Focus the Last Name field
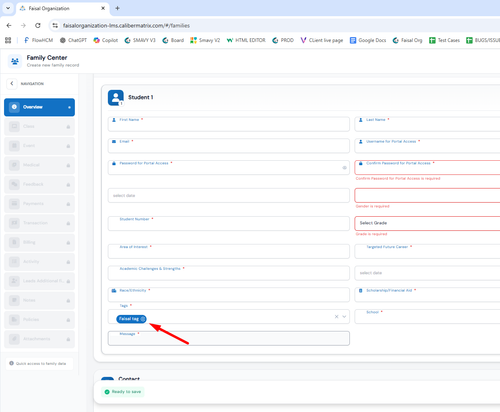 [427, 124]
